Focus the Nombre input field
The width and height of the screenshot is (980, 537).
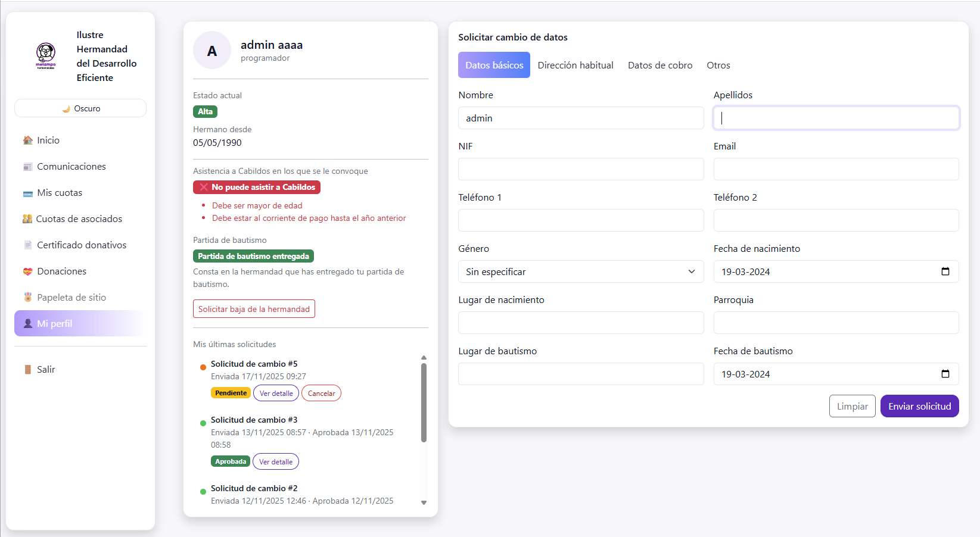(x=581, y=118)
